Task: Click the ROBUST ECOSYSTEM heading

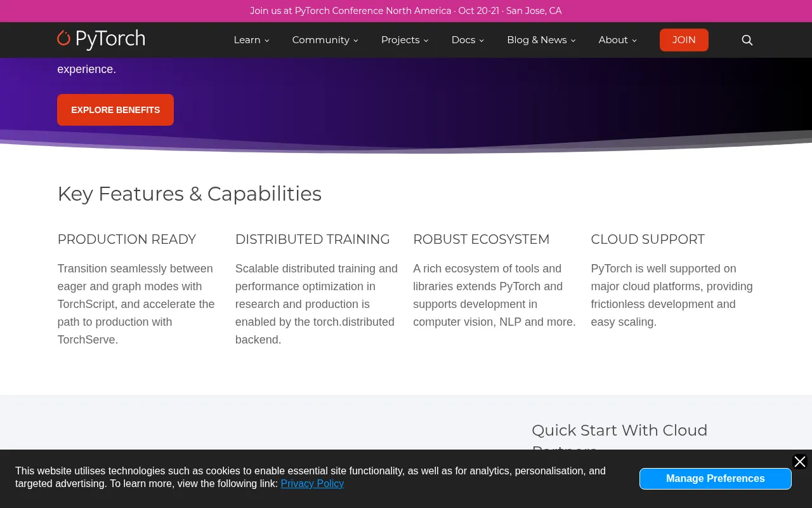Action: coord(481,239)
